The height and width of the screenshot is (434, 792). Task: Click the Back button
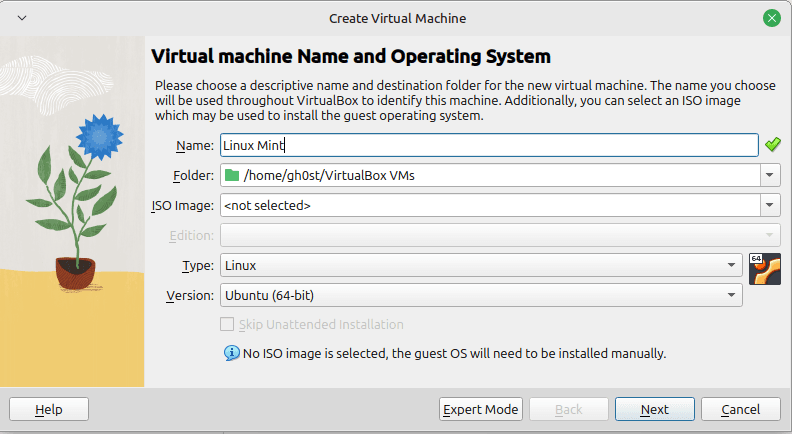pos(569,409)
